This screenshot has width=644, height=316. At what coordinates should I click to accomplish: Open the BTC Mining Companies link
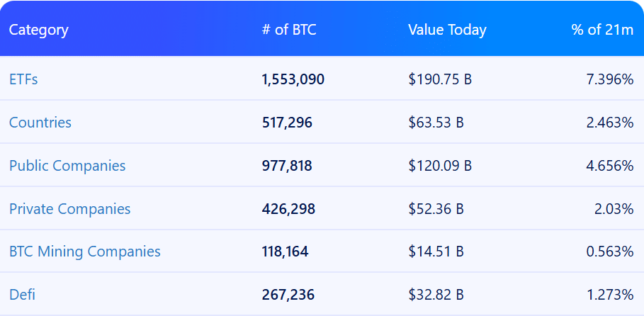[x=84, y=252]
